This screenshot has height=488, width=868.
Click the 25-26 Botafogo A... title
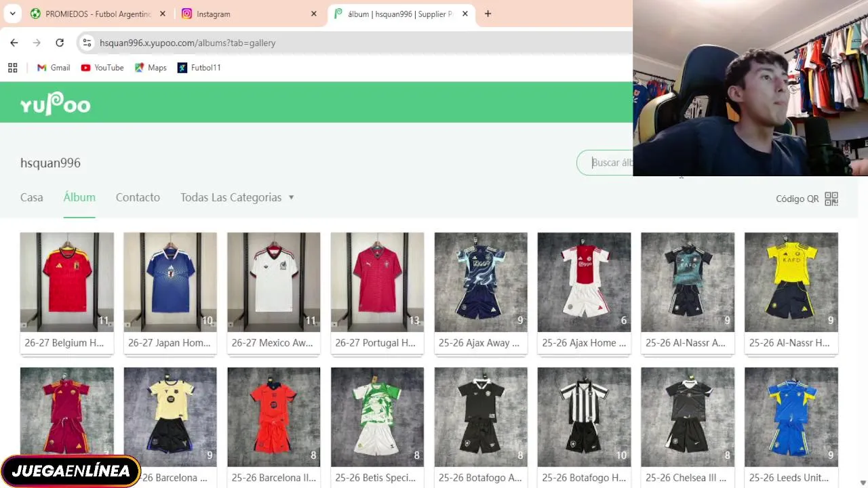[x=479, y=478]
